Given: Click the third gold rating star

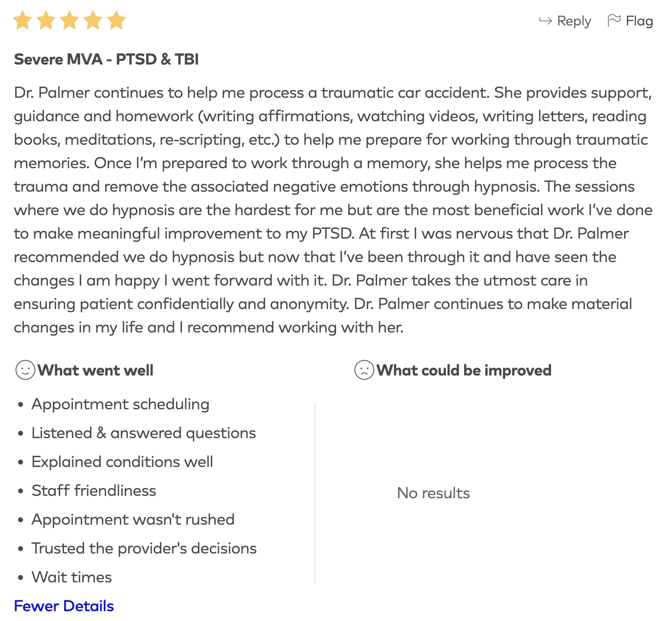Looking at the screenshot, I should [69, 21].
